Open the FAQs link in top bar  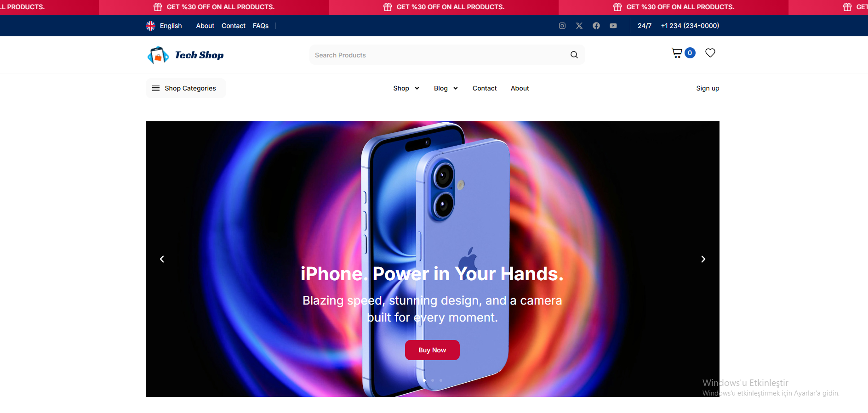pyautogui.click(x=261, y=26)
